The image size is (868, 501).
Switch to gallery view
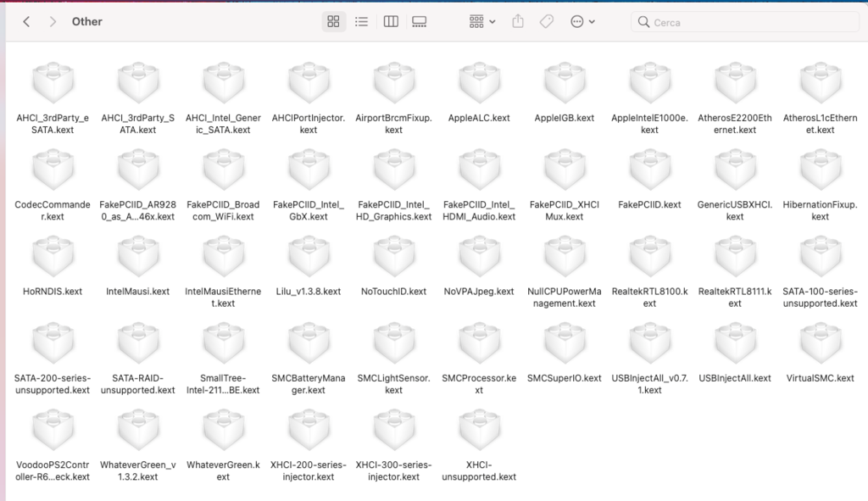419,22
